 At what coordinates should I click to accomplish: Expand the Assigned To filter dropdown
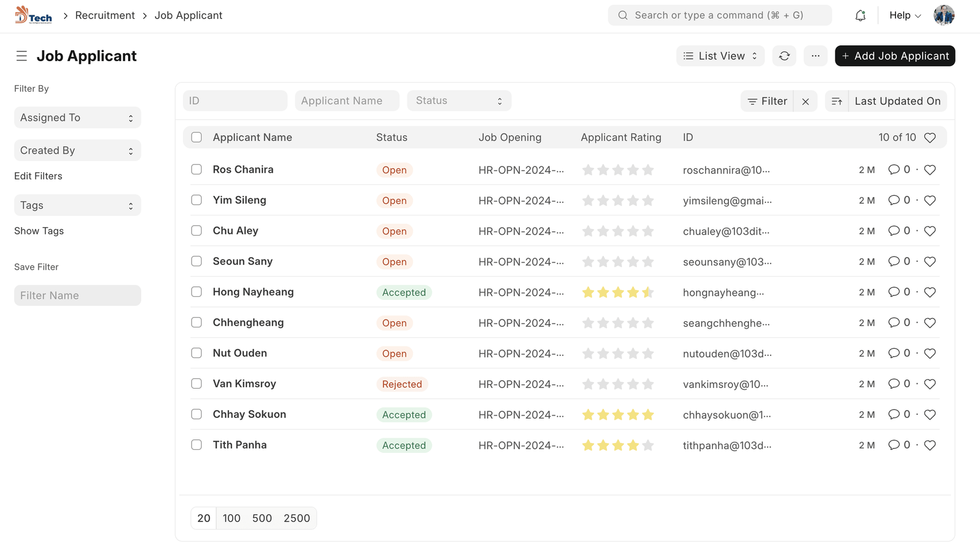coord(77,117)
